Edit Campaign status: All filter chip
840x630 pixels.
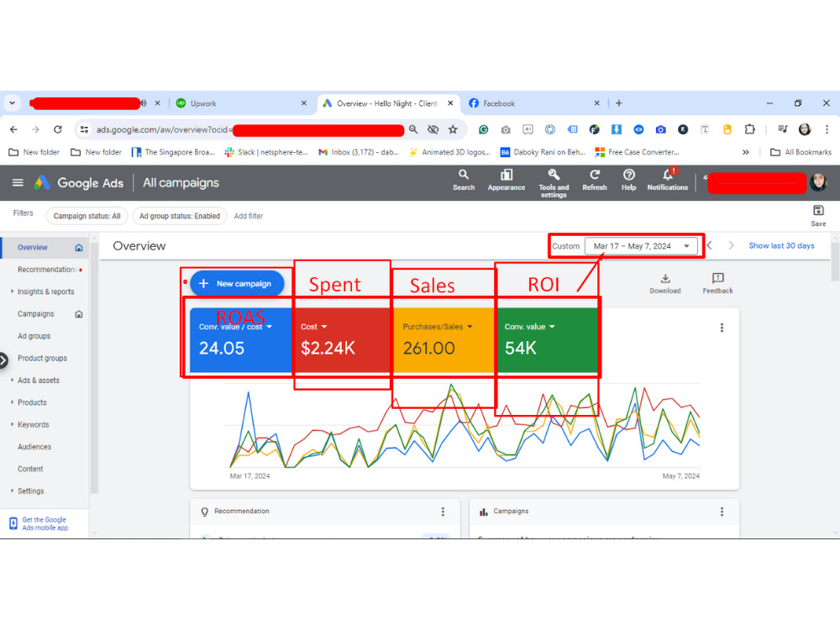click(87, 216)
